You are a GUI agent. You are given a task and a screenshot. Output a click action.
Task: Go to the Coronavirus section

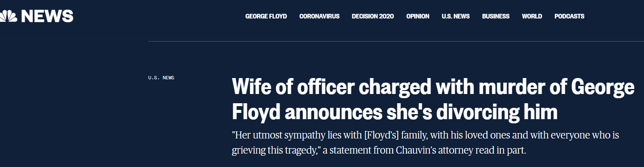pyautogui.click(x=319, y=16)
